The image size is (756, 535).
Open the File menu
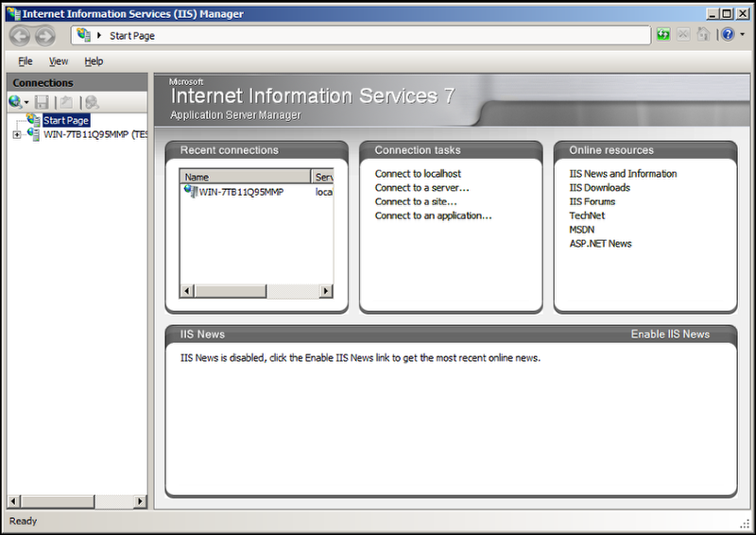[x=26, y=61]
